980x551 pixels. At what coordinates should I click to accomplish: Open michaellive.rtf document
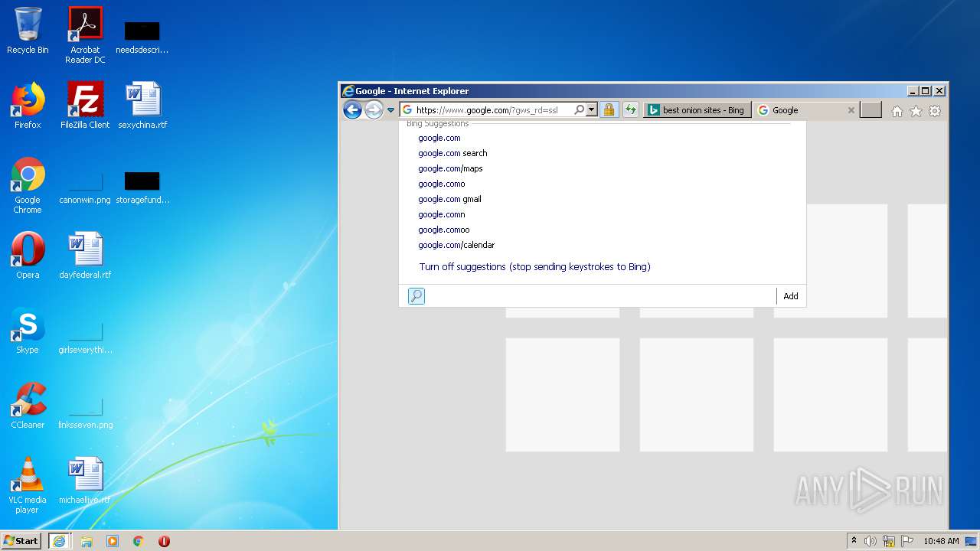[x=85, y=481]
